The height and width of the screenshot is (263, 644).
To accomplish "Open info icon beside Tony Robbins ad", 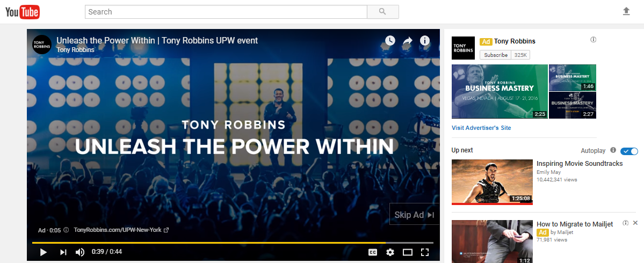I will click(593, 40).
